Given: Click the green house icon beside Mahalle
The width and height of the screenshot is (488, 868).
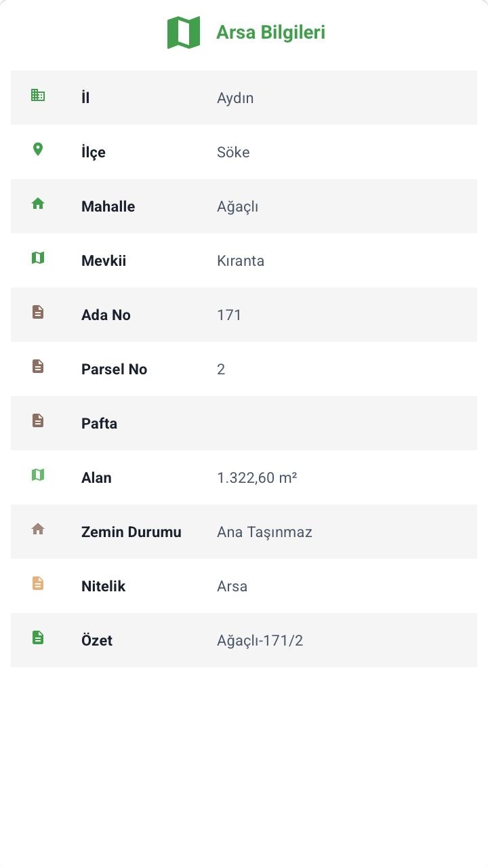Looking at the screenshot, I should point(38,203).
